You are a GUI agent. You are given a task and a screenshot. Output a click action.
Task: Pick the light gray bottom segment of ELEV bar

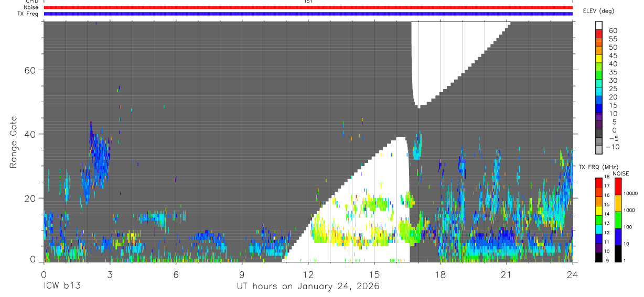pos(599,149)
